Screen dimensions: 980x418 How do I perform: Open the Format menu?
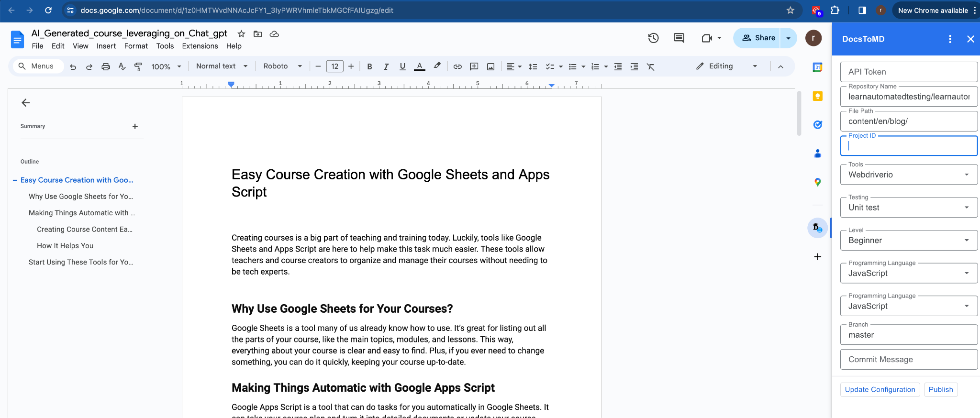tap(136, 46)
